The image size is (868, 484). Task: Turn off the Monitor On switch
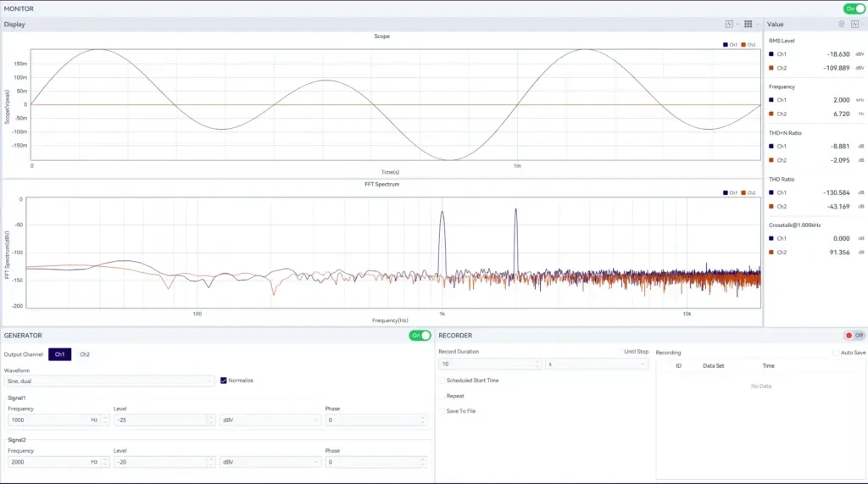coord(854,8)
